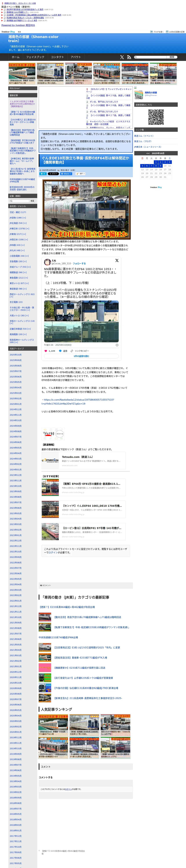186x868 pixels.
Task: Expand the JR北海道 (54) category
Action: point(25,223)
